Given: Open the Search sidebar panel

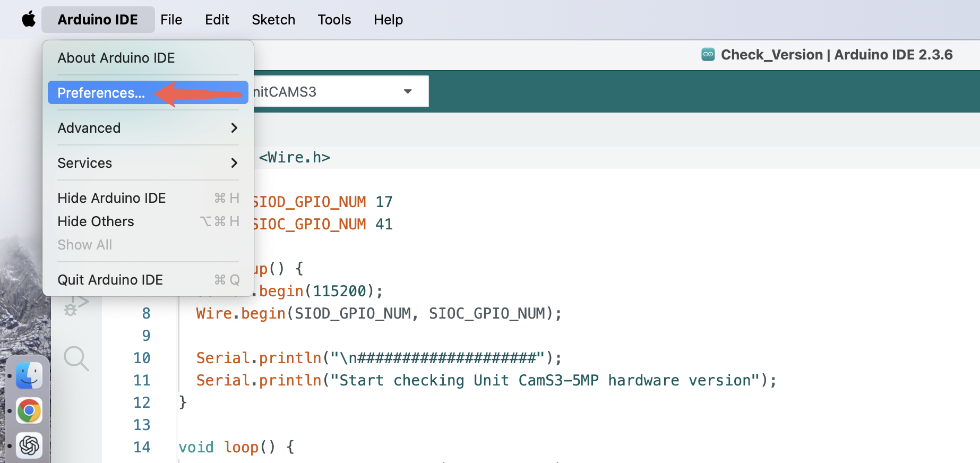Looking at the screenshot, I should (76, 358).
